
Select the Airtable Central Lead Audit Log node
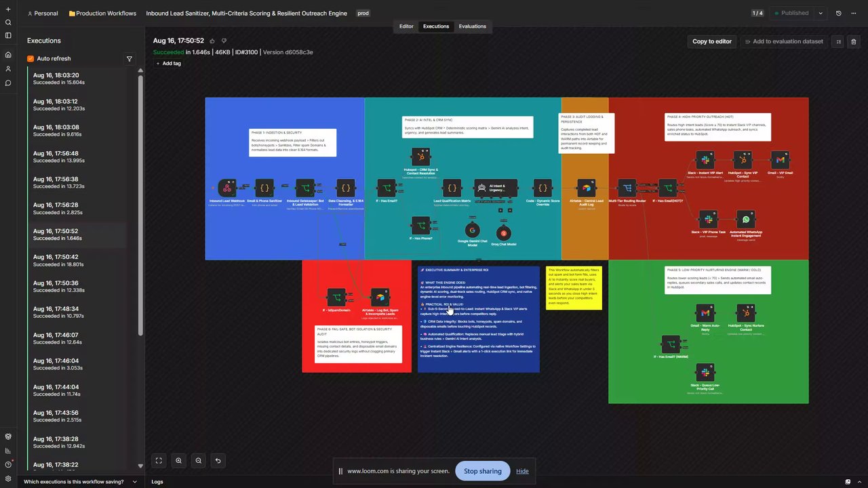(586, 188)
